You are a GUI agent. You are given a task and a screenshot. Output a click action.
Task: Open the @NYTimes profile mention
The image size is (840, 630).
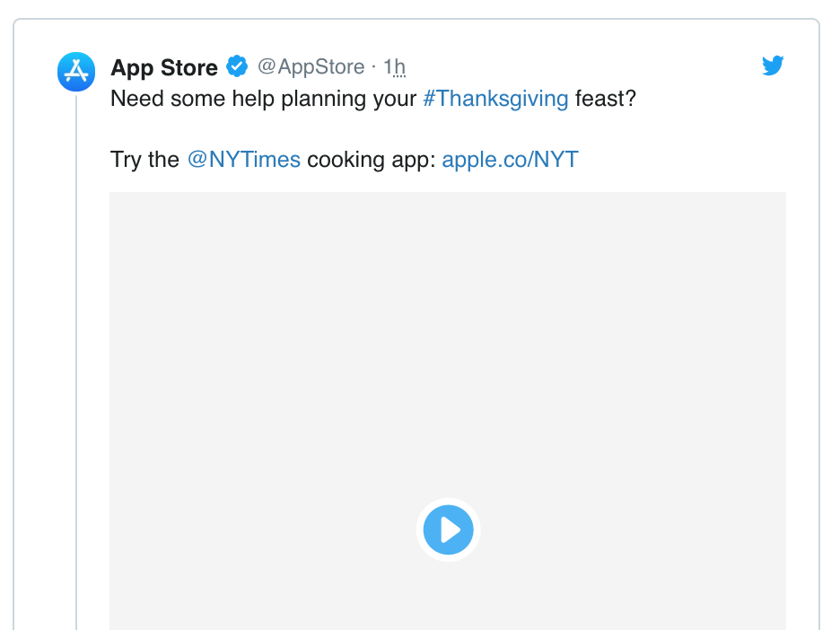245,159
